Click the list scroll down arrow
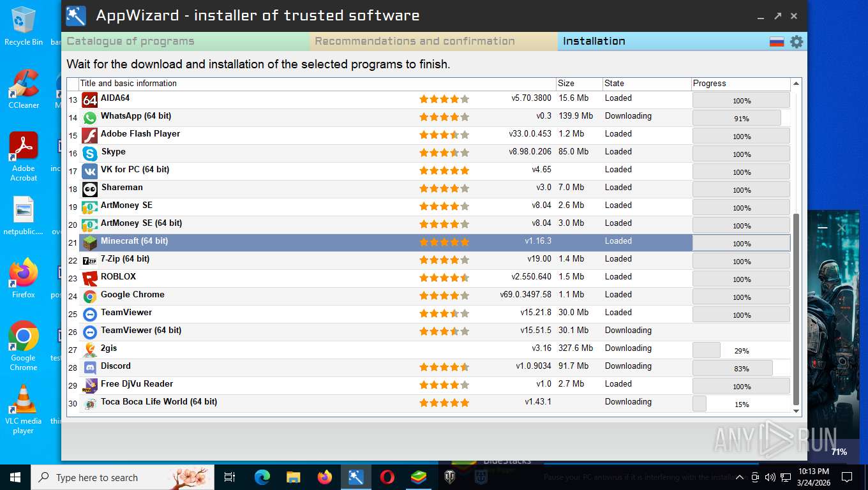The width and height of the screenshot is (868, 490). pyautogui.click(x=796, y=411)
